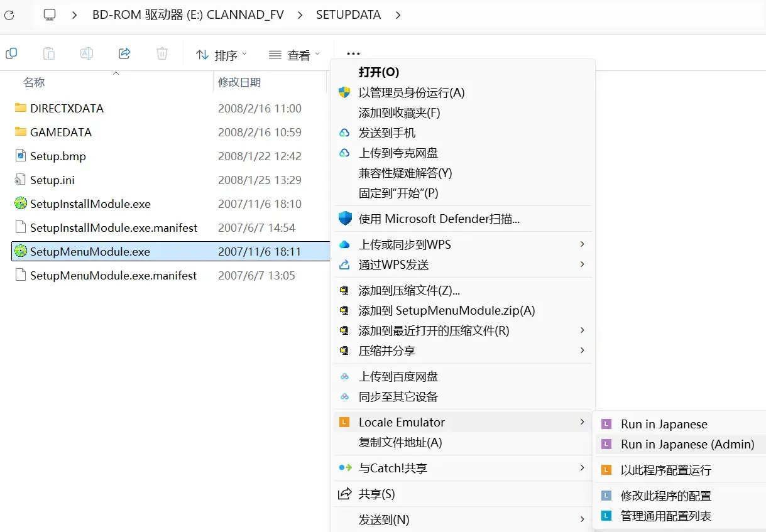
Task: Click the Baidu icon beside 上传到百度网盘
Action: (344, 377)
